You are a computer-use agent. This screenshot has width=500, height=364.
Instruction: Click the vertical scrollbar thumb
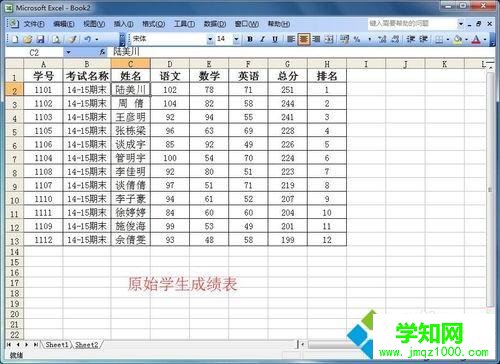point(490,189)
